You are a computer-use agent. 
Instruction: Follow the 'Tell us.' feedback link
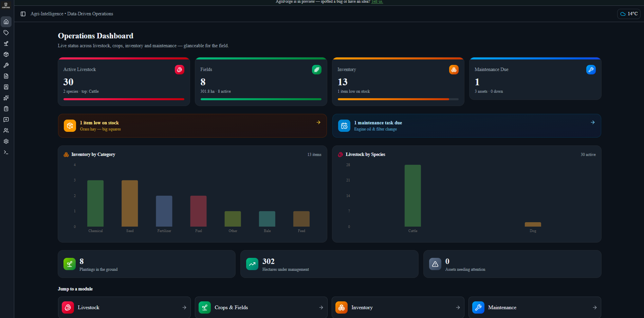point(377,2)
